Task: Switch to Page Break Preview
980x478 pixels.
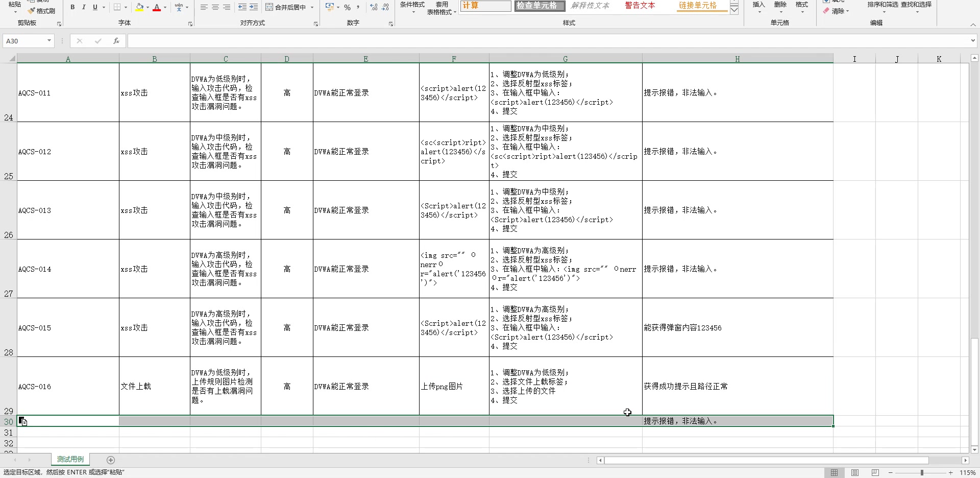Action: 875,472
